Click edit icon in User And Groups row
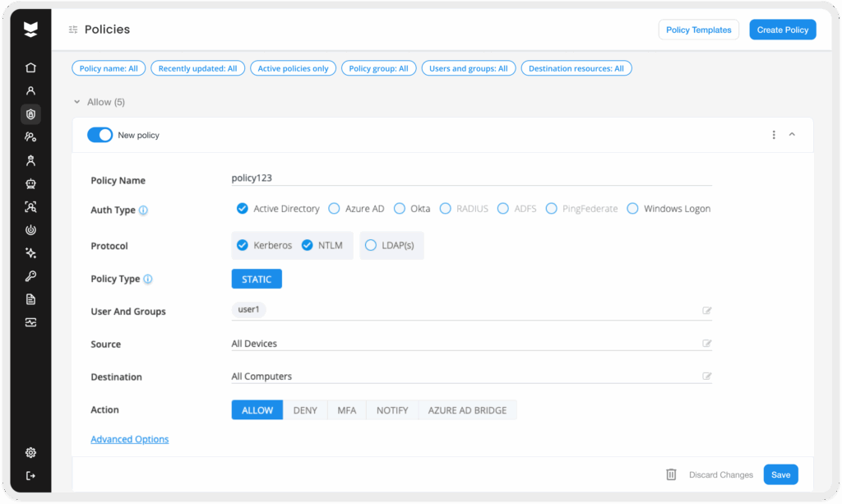Viewport: 842px width, 504px height. [x=706, y=311]
